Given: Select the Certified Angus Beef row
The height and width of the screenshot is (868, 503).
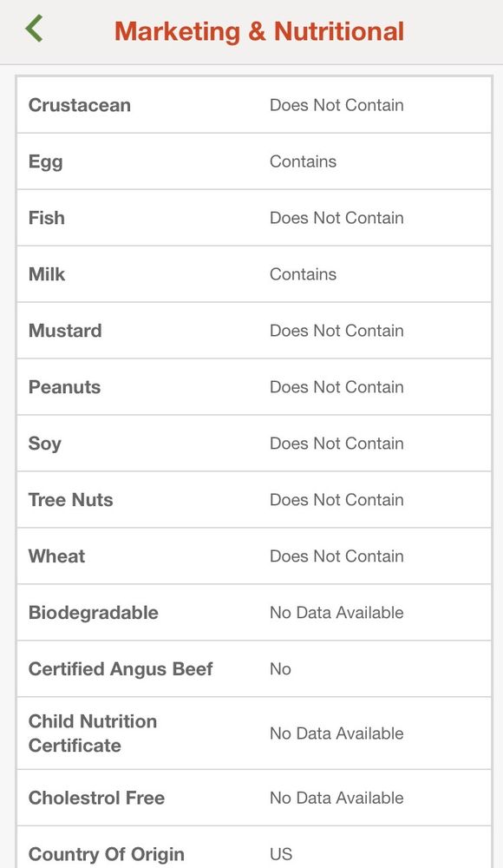Looking at the screenshot, I should (254, 668).
